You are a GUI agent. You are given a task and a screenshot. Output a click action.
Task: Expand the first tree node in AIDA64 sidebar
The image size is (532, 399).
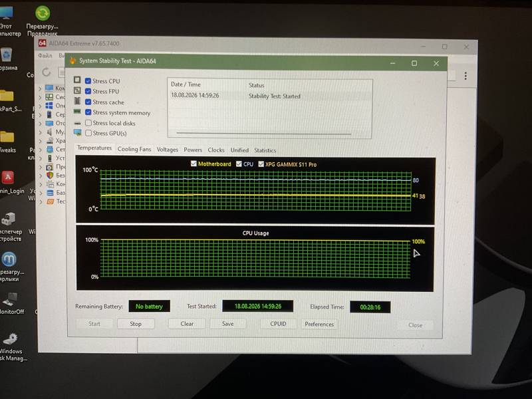[40, 88]
